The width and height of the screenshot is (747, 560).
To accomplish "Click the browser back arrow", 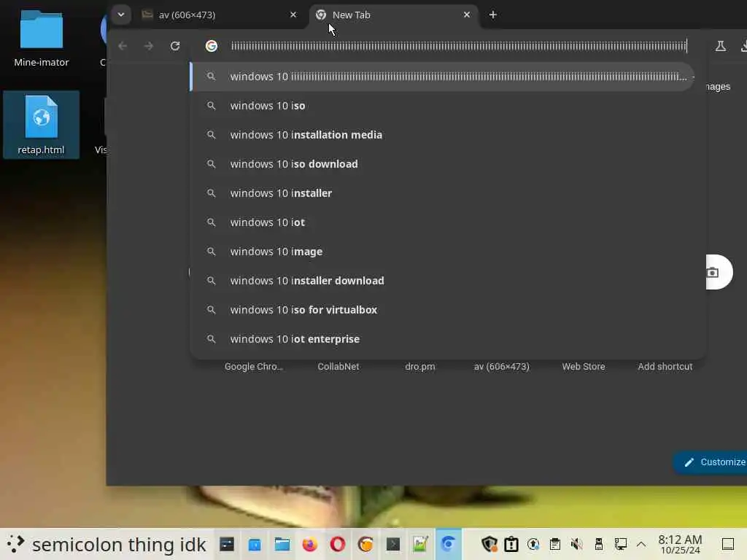I will tap(123, 46).
